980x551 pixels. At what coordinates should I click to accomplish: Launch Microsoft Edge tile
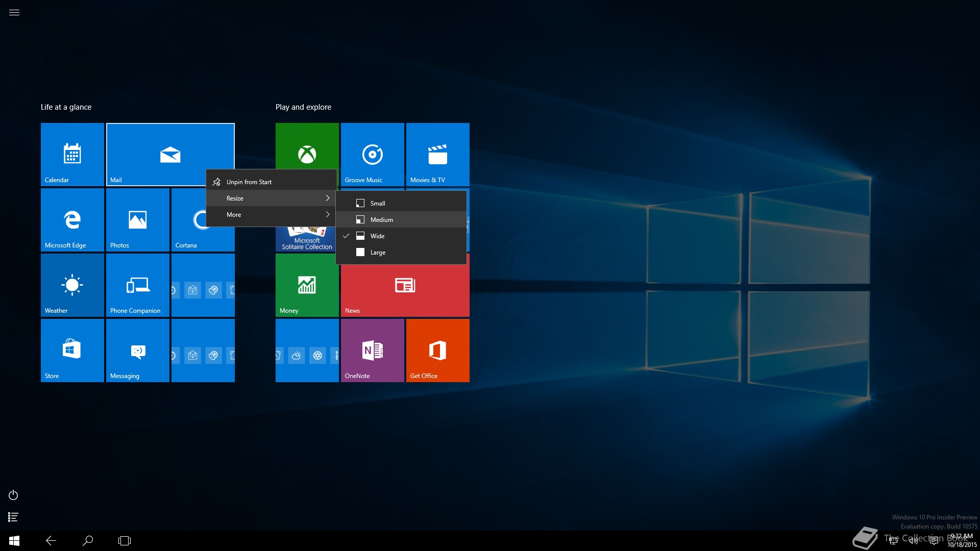72,220
